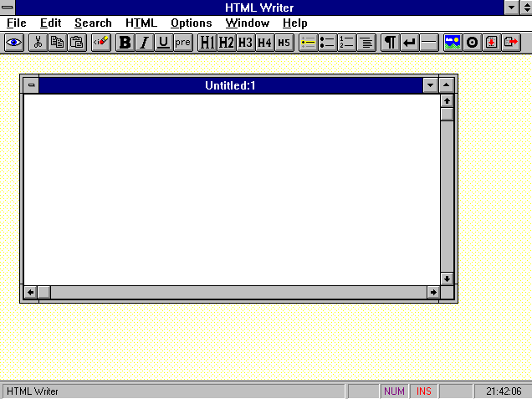Click the vertical scrollbar up arrow
The image size is (532, 399).
coord(447,100)
